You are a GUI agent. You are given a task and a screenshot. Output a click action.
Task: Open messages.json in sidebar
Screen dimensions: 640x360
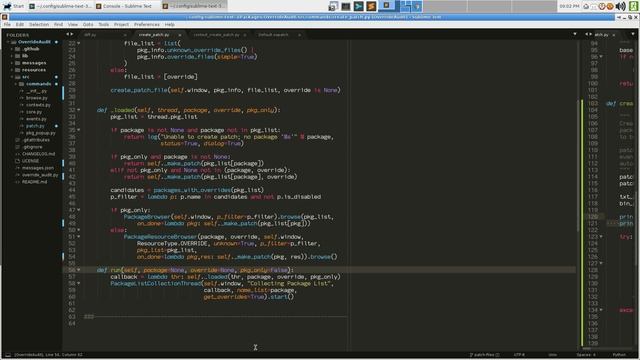pyautogui.click(x=38, y=168)
